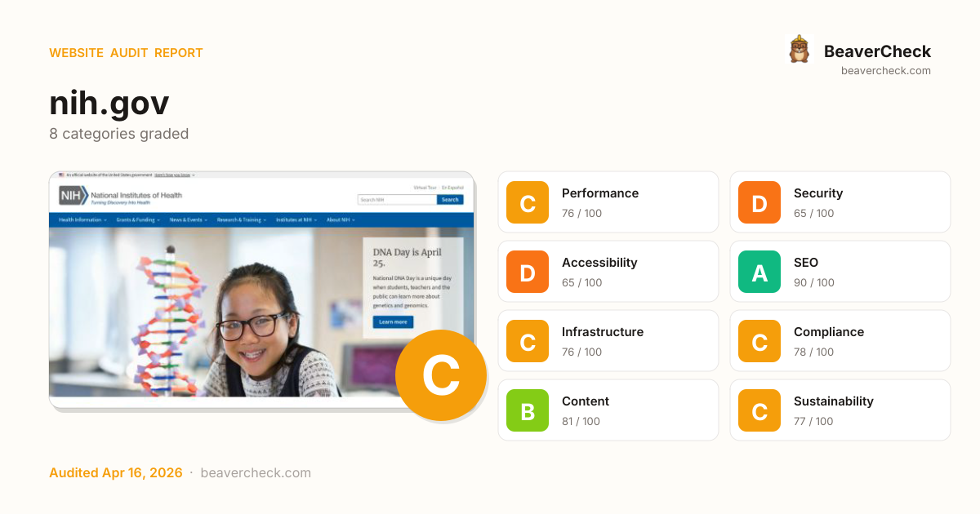Click the Compliance grade C badge
The width and height of the screenshot is (980, 514).
759,341
